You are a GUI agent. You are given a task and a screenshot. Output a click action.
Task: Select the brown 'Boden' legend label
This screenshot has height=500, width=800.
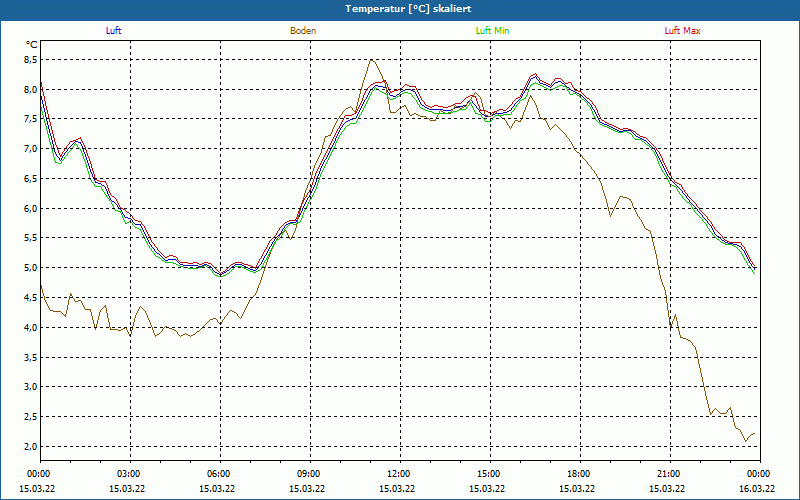pyautogui.click(x=303, y=31)
